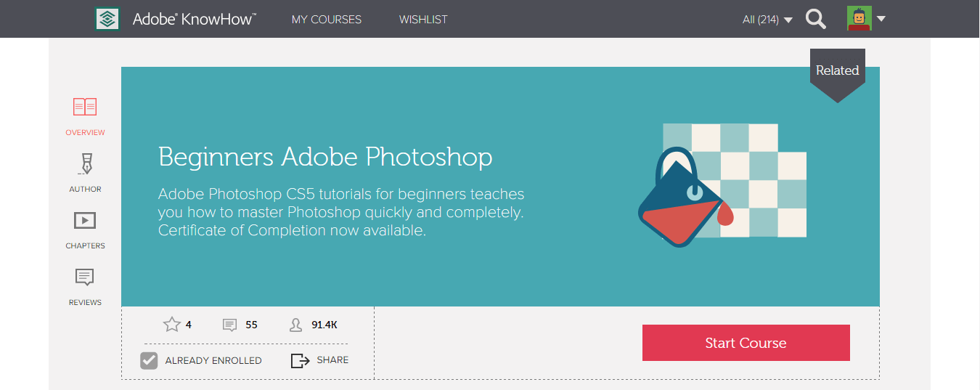980x390 pixels.
Task: Click the Adobe KnowHow logo icon
Action: coord(107,19)
